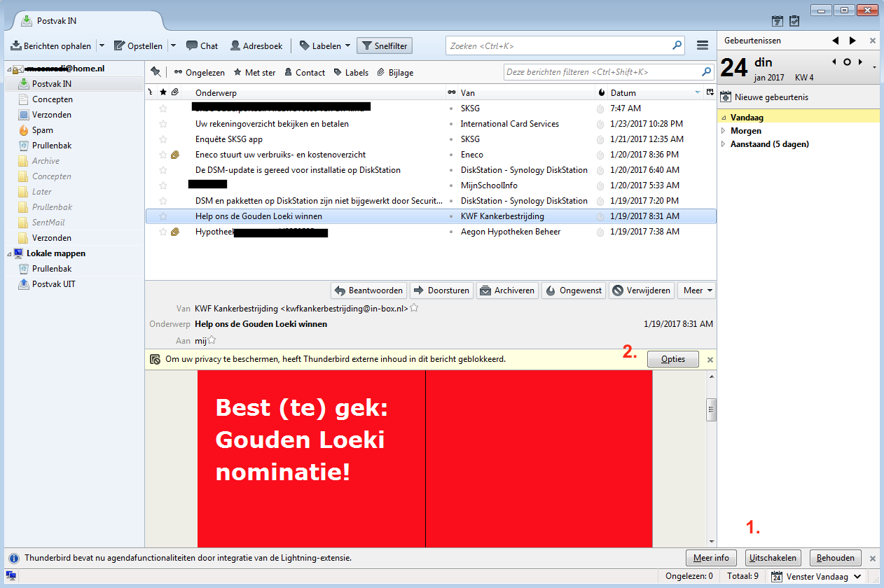The height and width of the screenshot is (588, 884).
Task: Open the tasks tab icon in title bar
Action: point(794,21)
